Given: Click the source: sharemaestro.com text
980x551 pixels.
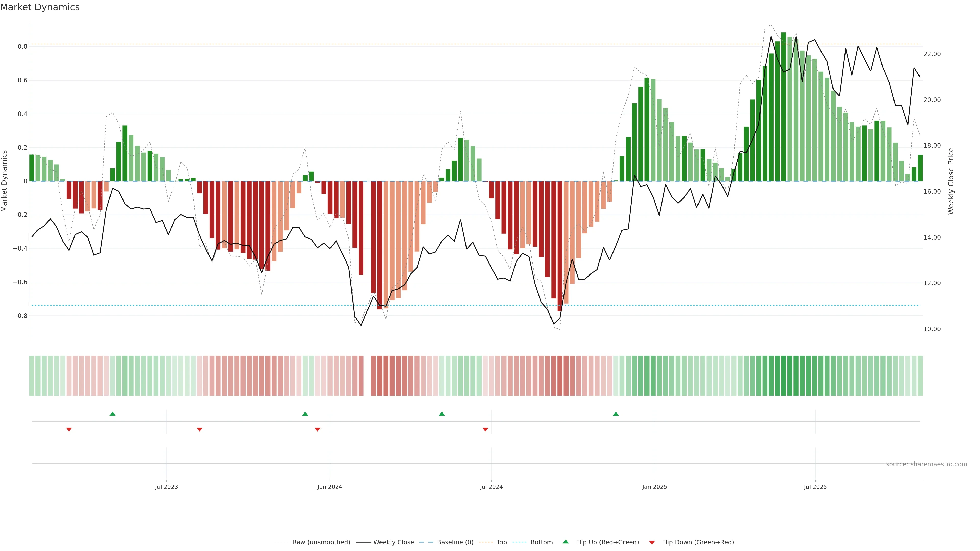Looking at the screenshot, I should (926, 464).
